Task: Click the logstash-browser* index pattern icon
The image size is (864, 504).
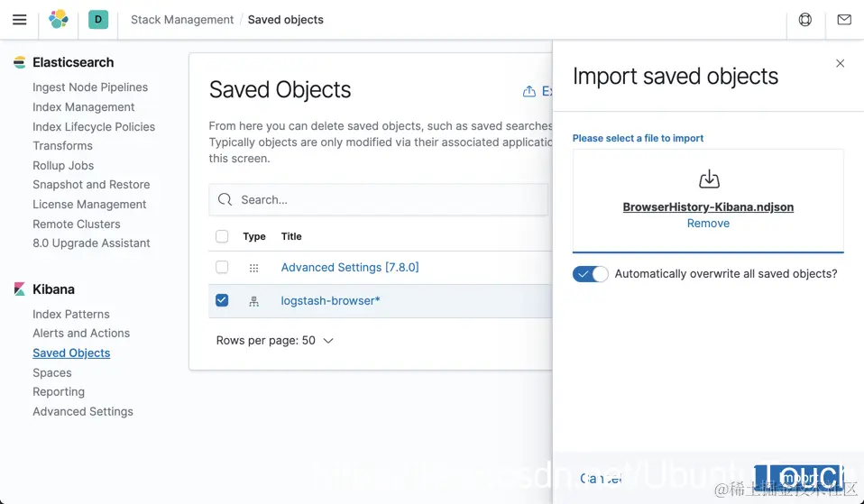Action: (253, 301)
